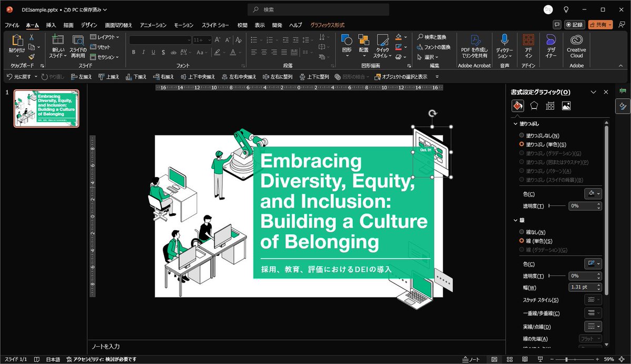Select the Effects pentagon tab in format pane

[534, 106]
